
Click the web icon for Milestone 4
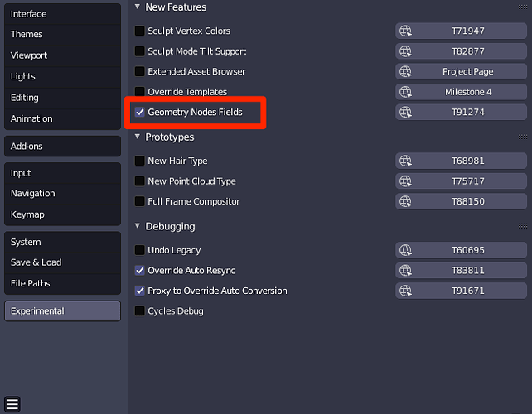click(405, 92)
